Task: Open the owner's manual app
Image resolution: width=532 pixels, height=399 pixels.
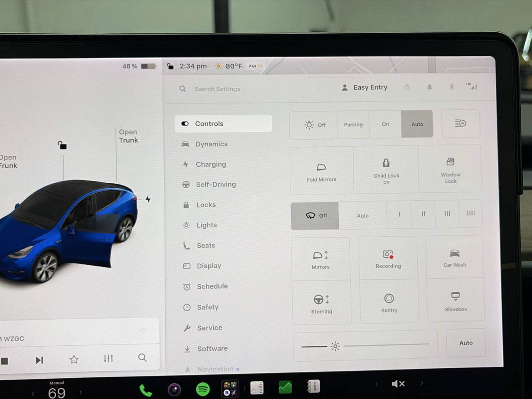Action: point(313,387)
